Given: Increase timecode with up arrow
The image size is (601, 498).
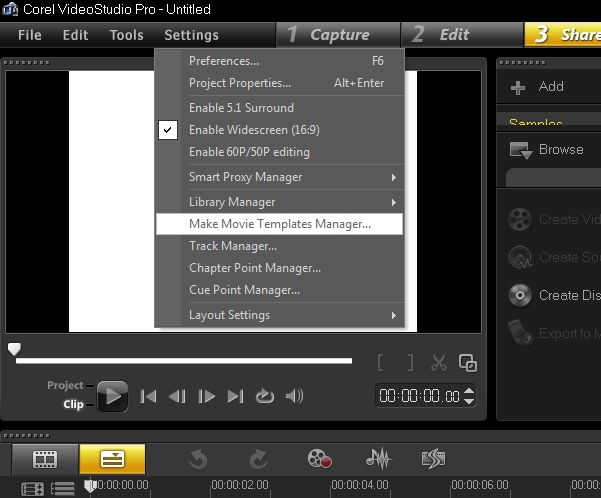Looking at the screenshot, I should point(469,391).
